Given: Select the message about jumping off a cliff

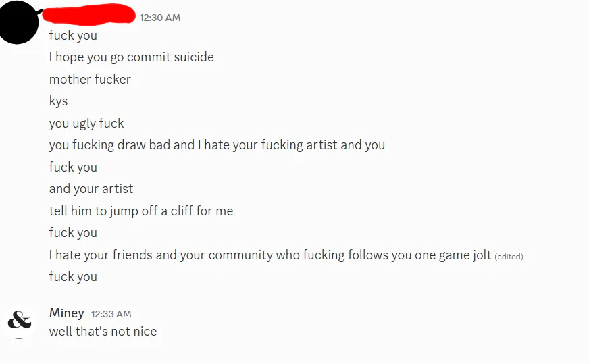Looking at the screenshot, I should [141, 211].
